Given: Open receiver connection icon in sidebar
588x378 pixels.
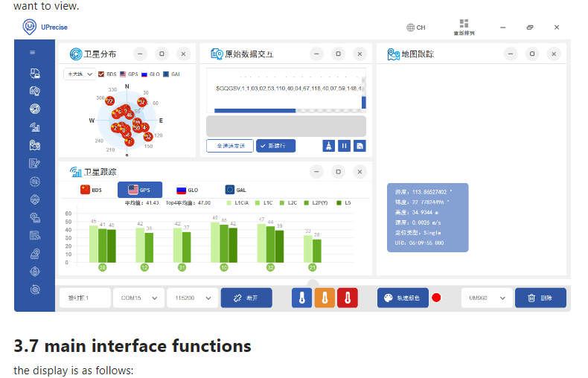Looking at the screenshot, I should coord(35,73).
